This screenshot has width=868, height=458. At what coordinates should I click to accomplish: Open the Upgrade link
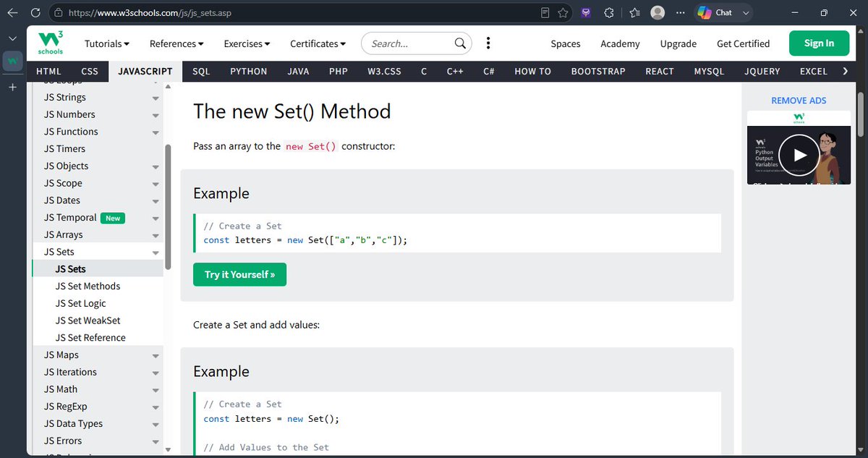pyautogui.click(x=678, y=43)
